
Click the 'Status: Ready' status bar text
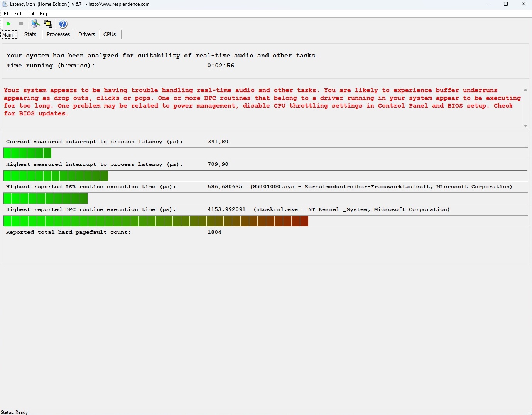point(14,412)
